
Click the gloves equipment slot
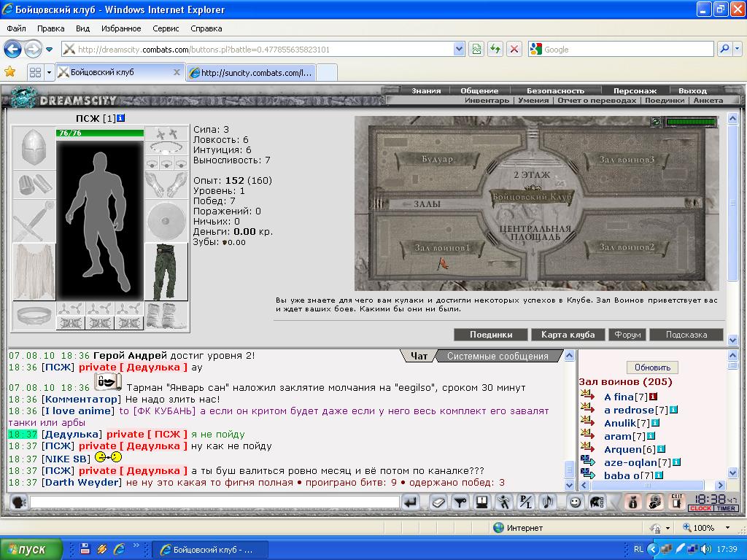click(166, 184)
